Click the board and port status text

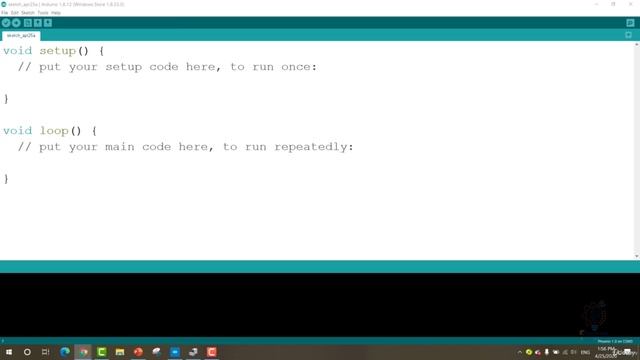tap(615, 341)
